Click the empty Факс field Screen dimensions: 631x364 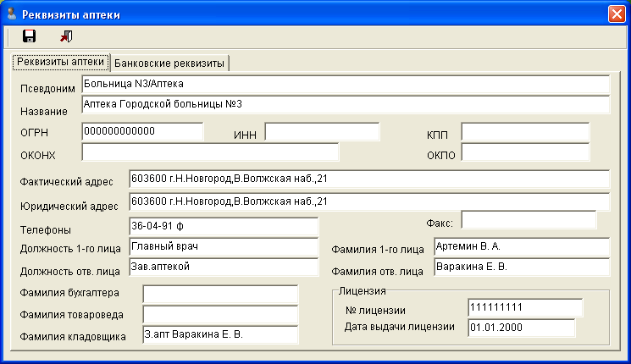(528, 220)
